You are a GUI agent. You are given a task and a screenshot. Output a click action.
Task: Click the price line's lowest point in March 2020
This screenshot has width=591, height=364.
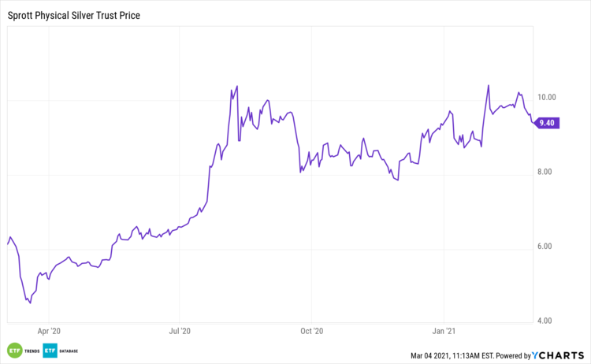pos(30,303)
